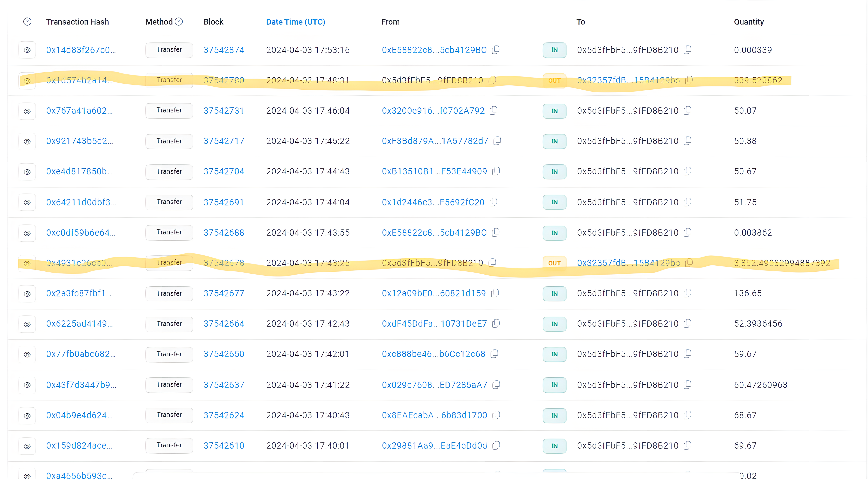Copy To address 0x32357fdB in block 37542780 row
Image resolution: width=868 pixels, height=479 pixels.
(689, 80)
